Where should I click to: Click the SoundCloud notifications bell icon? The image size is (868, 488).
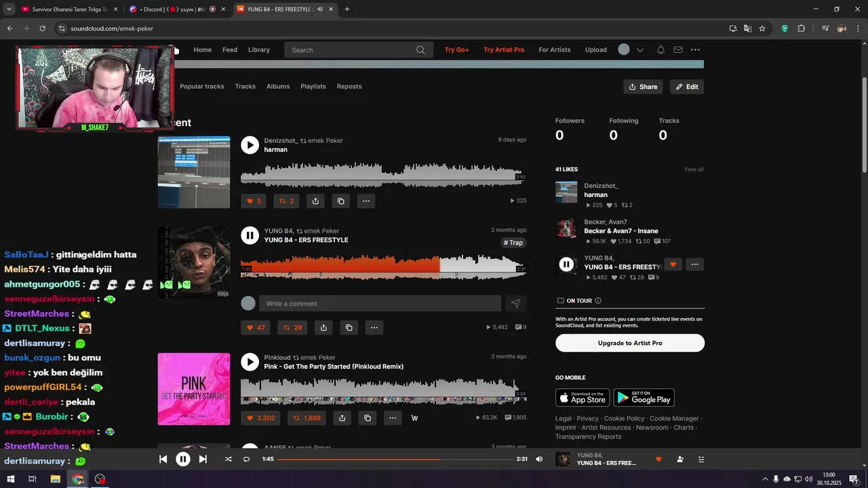point(660,49)
